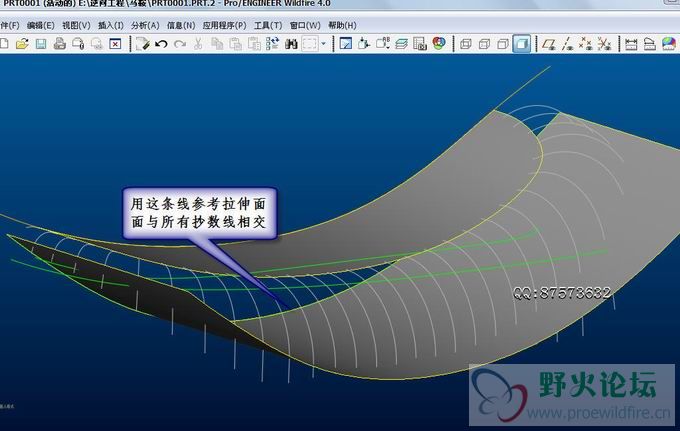This screenshot has width=680, height=431.
Task: Click the rainbow shaded curvature analysis icon
Action: (x=669, y=43)
